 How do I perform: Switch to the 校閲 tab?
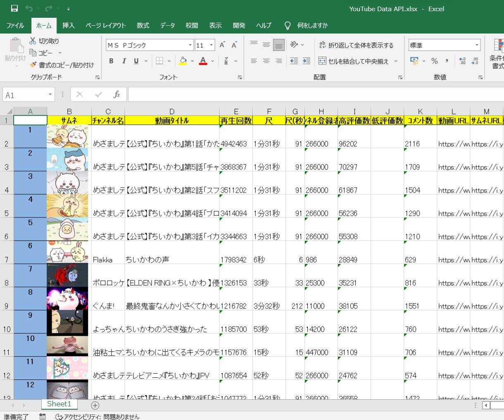pyautogui.click(x=192, y=25)
